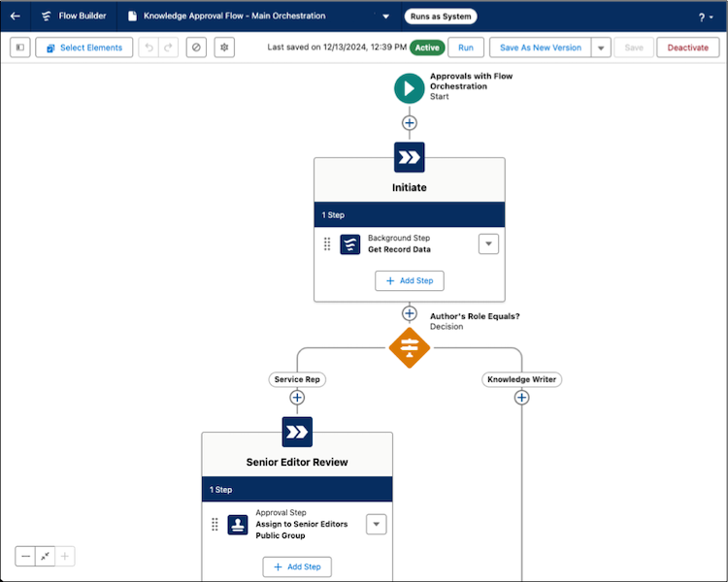Image resolution: width=728 pixels, height=582 pixels.
Task: Open the flow settings gear icon
Action: click(224, 48)
